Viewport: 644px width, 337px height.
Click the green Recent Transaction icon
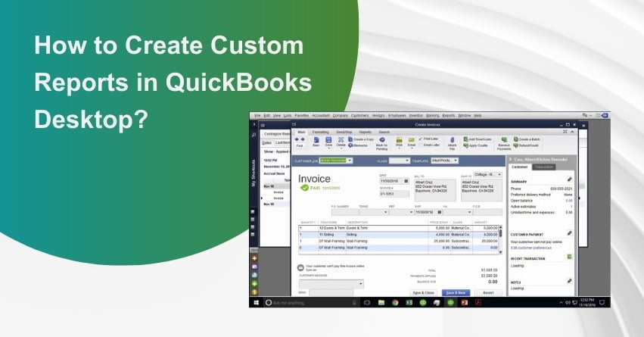tap(569, 257)
